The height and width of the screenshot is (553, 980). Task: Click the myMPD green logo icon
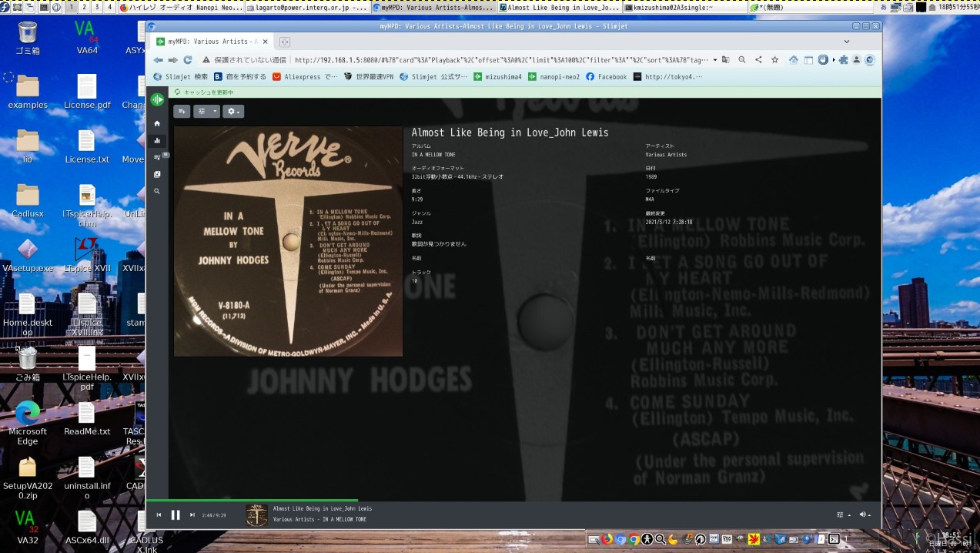157,99
